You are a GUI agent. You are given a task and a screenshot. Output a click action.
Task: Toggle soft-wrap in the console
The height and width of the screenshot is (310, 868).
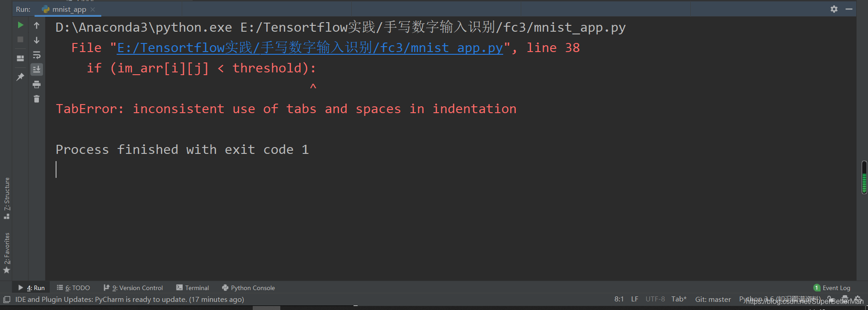click(x=37, y=55)
